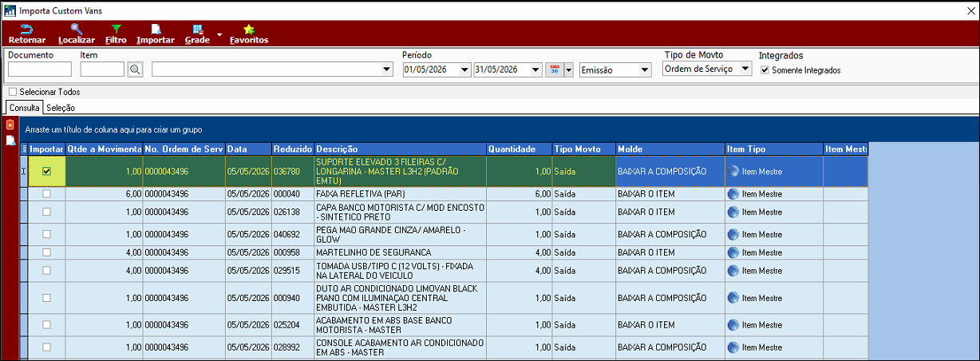980x361 pixels.
Task: Open the Grade toolbar button
Action: (x=197, y=34)
